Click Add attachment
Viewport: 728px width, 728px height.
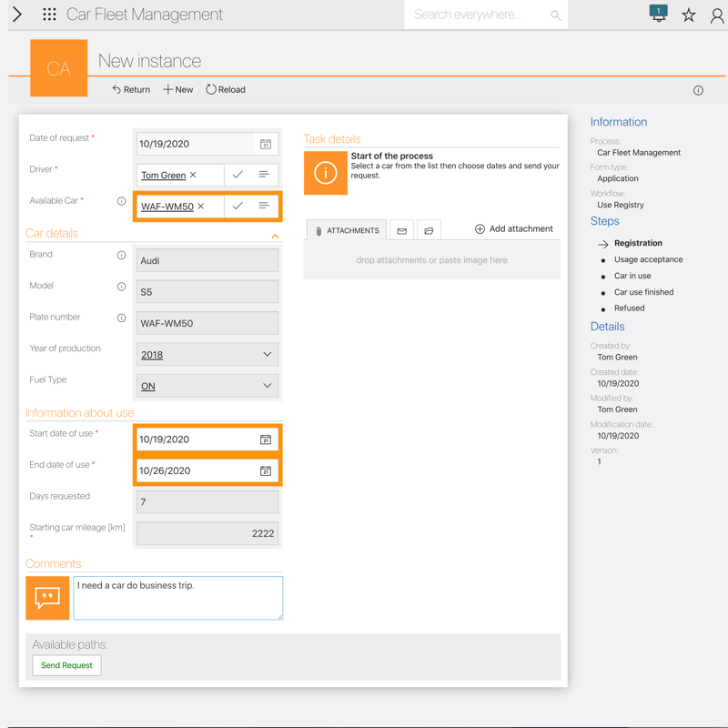point(513,229)
